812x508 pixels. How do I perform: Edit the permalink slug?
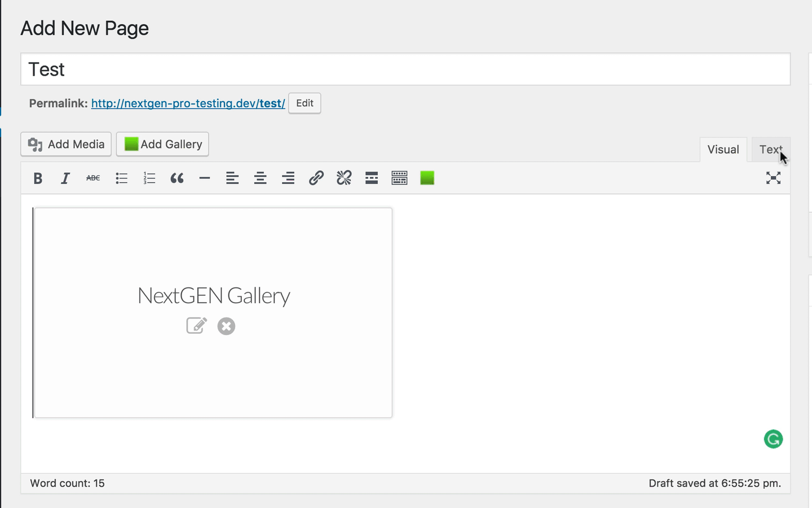point(304,103)
